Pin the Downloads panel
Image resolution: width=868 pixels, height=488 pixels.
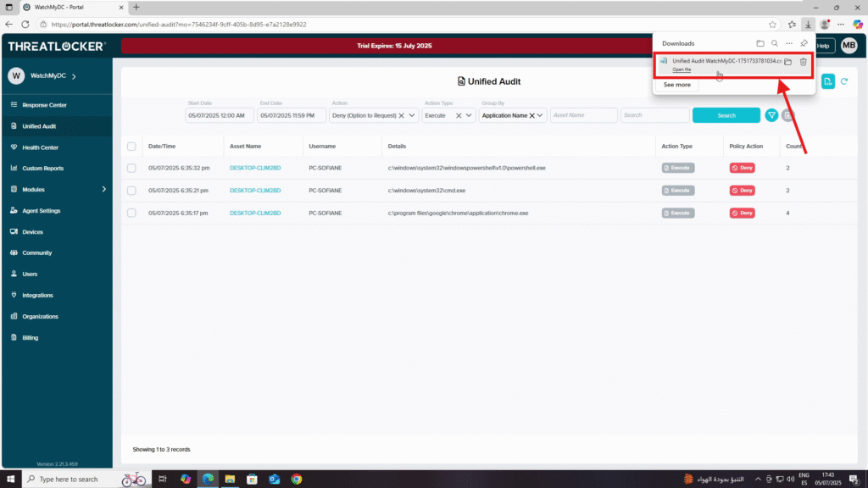[804, 43]
